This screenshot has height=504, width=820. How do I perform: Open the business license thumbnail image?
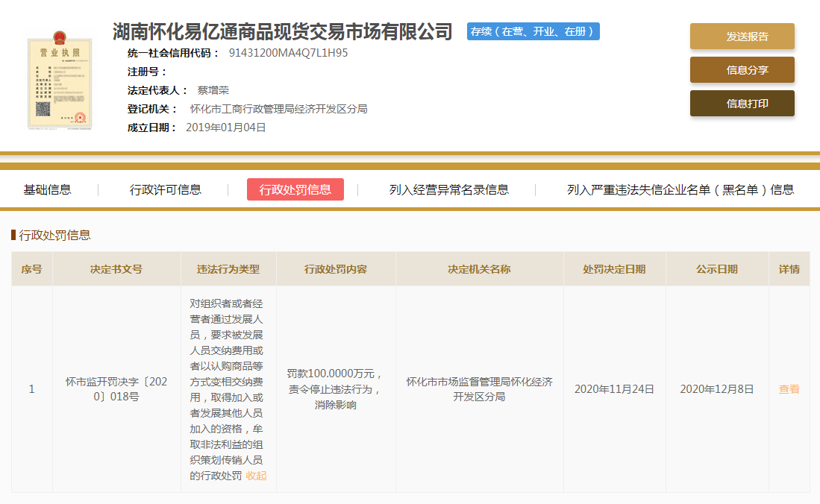pyautogui.click(x=60, y=80)
